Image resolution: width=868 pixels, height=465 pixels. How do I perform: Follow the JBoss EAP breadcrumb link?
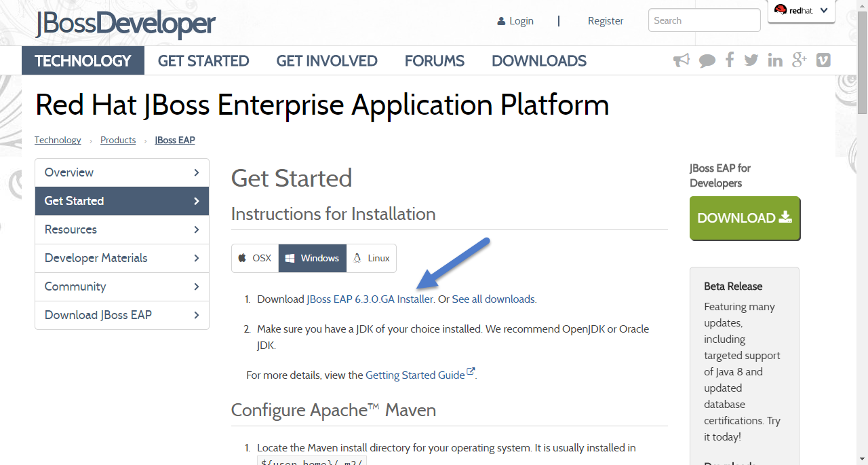coord(175,140)
